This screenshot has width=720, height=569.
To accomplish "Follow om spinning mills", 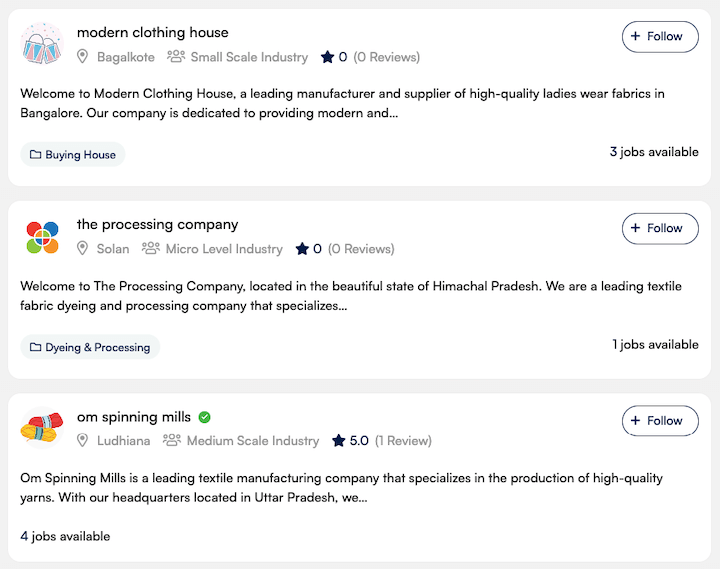I will click(x=660, y=421).
